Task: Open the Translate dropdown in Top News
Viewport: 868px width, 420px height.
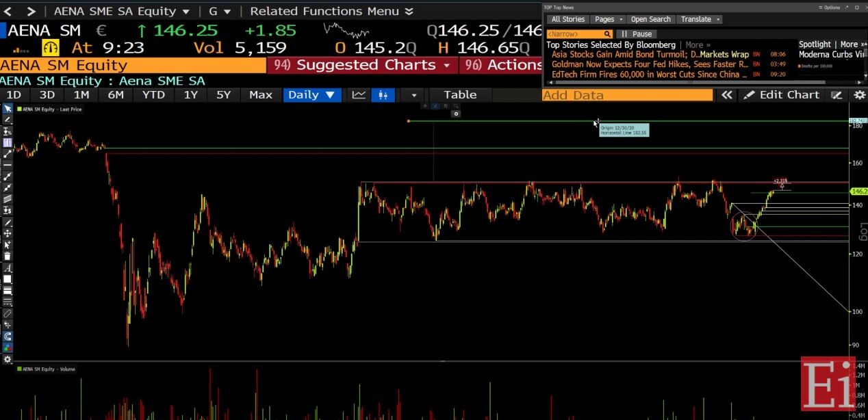Action: pos(700,19)
